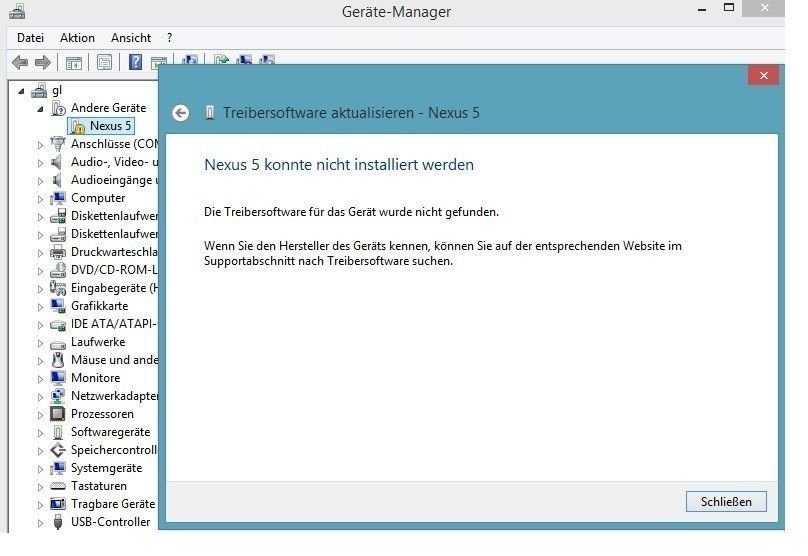Click the Mäuse mouse icon
Screen dimensions: 808x556
pos(58,360)
